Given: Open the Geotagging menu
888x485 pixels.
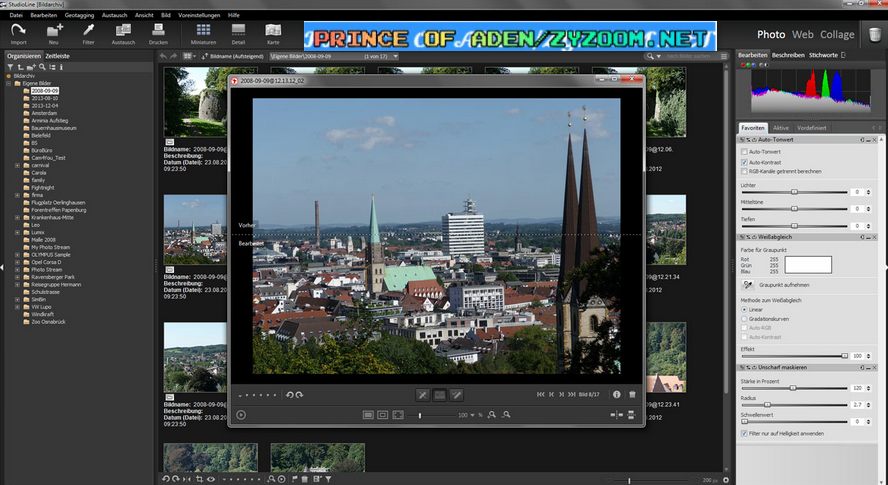Looking at the screenshot, I should tap(79, 15).
